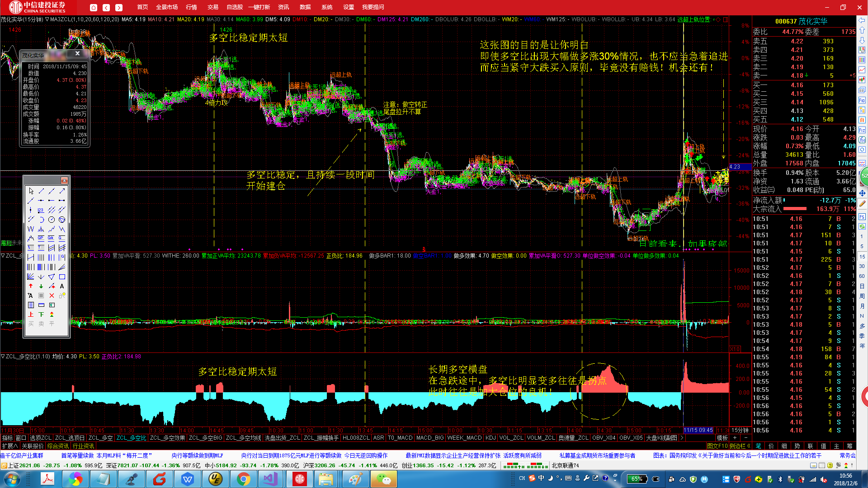Select the ruler measurement tool
This screenshot has height=488, width=868.
41,305
